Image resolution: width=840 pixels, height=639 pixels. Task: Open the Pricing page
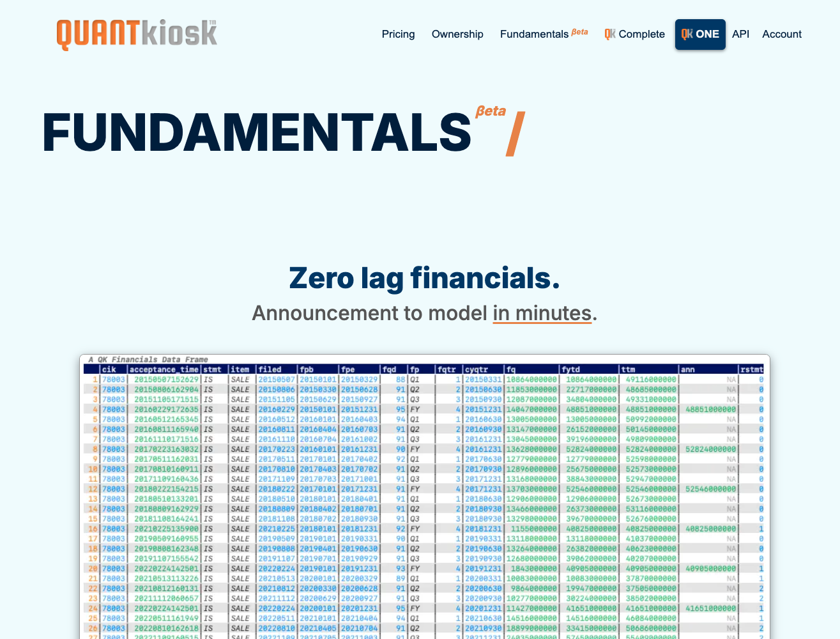[x=398, y=34]
